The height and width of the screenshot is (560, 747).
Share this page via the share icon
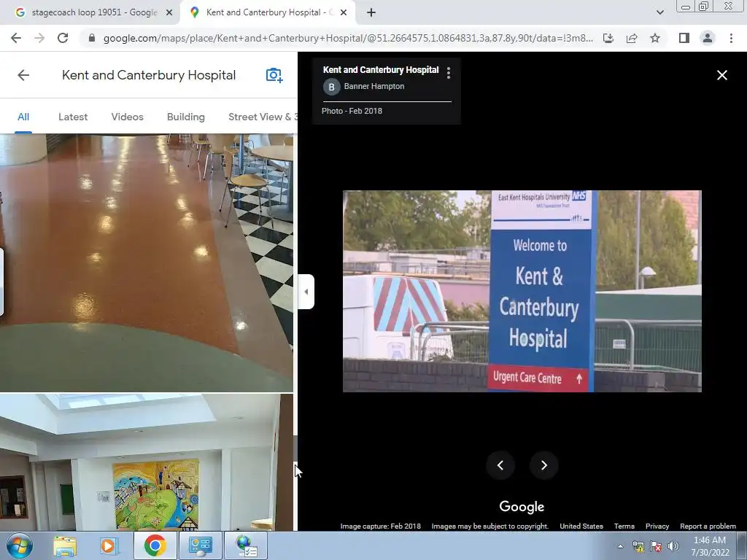(632, 38)
